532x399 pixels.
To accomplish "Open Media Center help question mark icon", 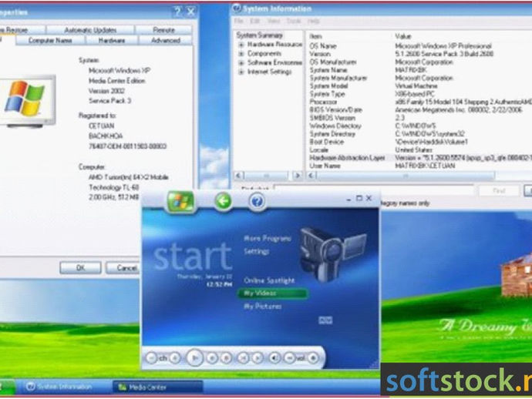I will click(x=258, y=201).
